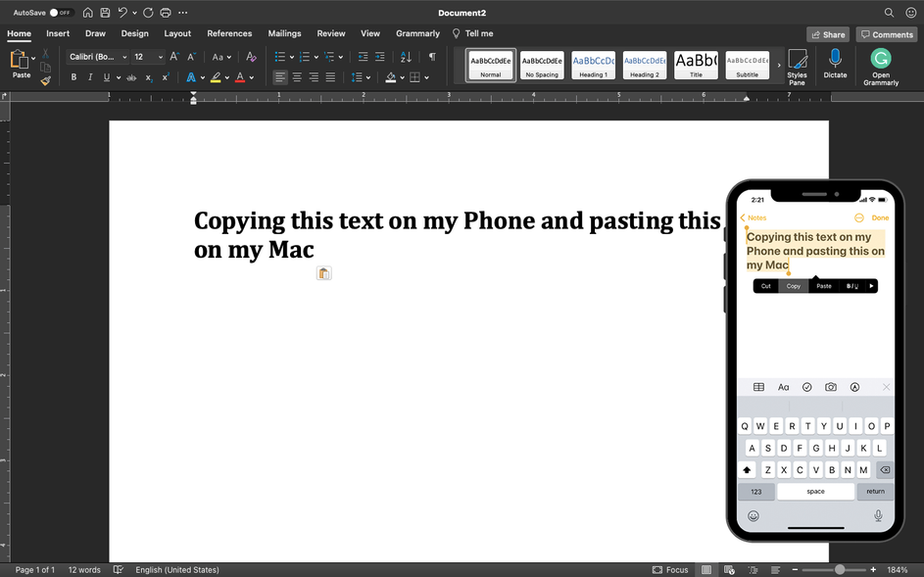This screenshot has height=577, width=924.
Task: Select Center alignment
Action: pos(297,77)
